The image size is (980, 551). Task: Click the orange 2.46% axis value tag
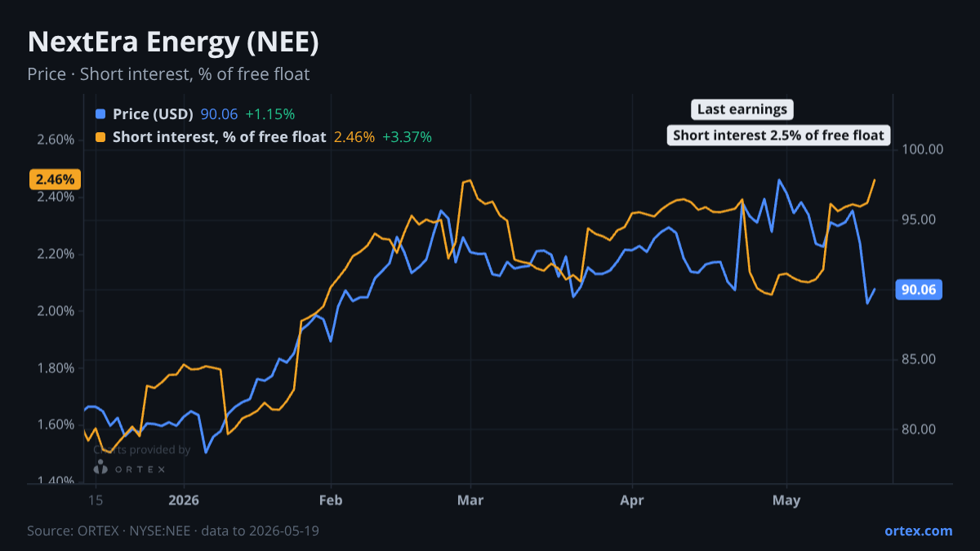[x=55, y=179]
